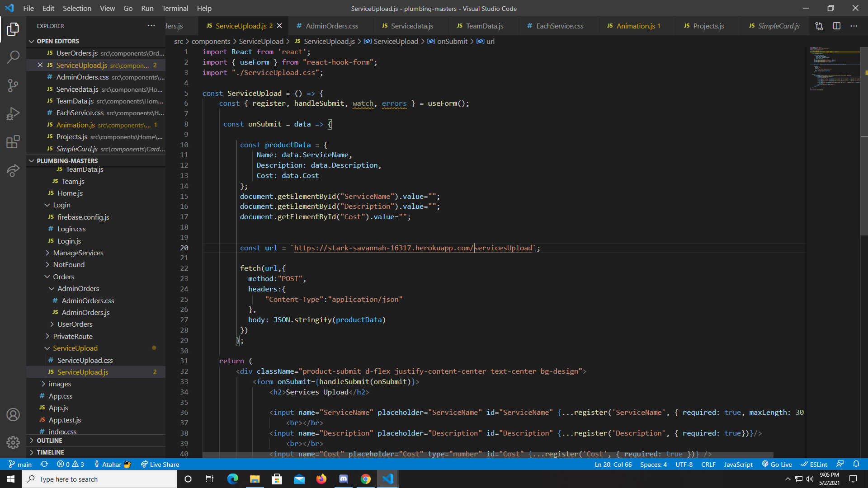Toggle ESLint status bar item
868x488 pixels.
coord(814,465)
